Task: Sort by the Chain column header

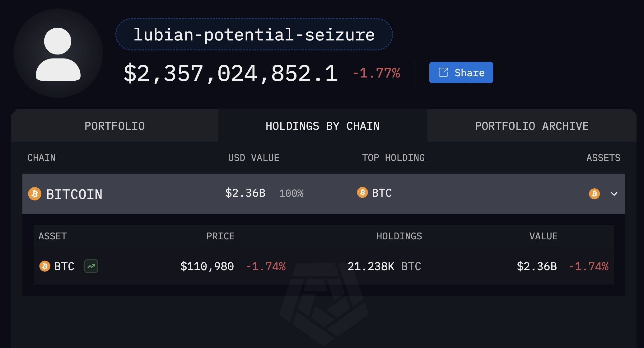Action: pos(41,158)
